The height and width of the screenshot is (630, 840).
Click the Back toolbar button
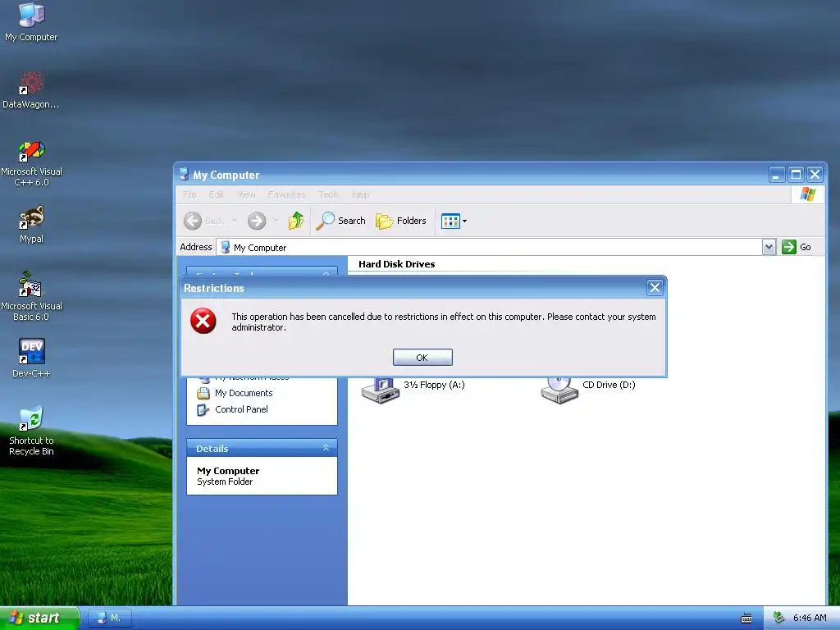click(x=204, y=221)
